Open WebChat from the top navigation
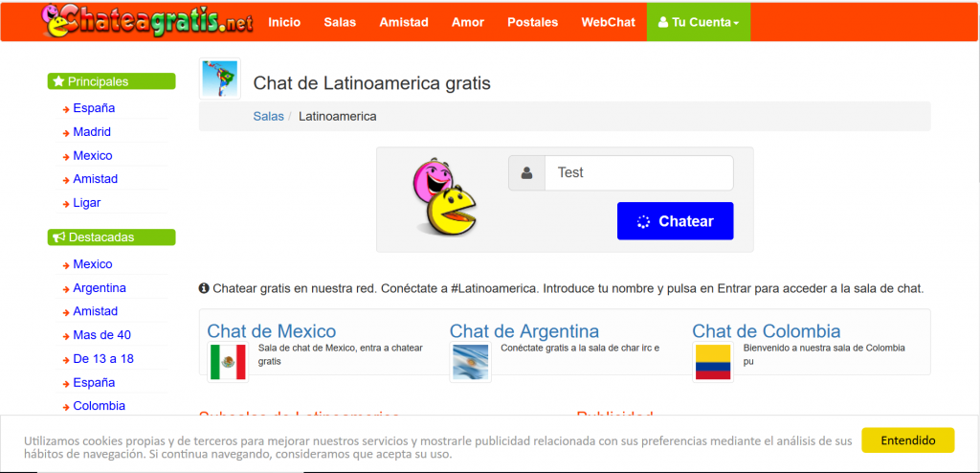 click(608, 22)
